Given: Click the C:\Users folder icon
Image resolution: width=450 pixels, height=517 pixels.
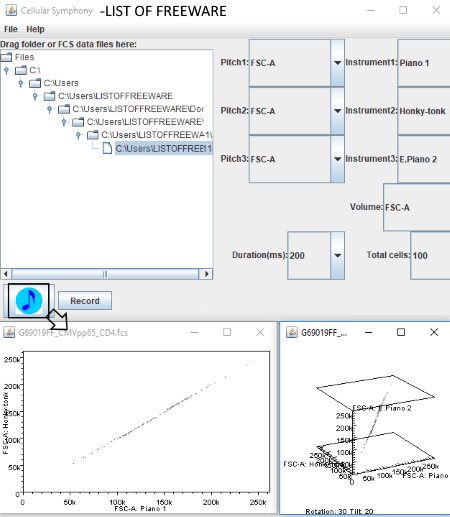Looking at the screenshot, I should 35,83.
